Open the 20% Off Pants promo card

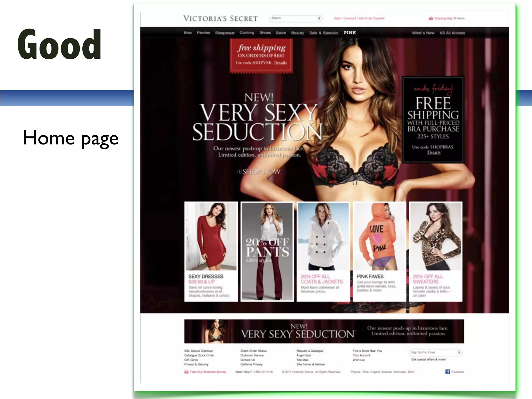pyautogui.click(x=267, y=251)
